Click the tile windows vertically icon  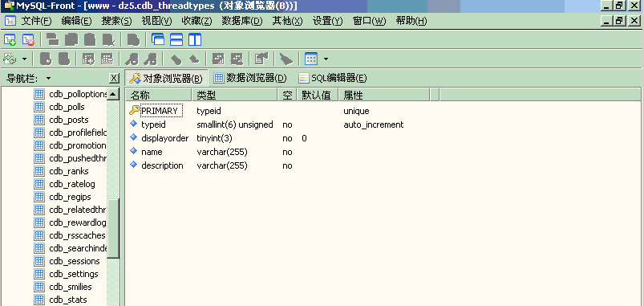(x=195, y=40)
